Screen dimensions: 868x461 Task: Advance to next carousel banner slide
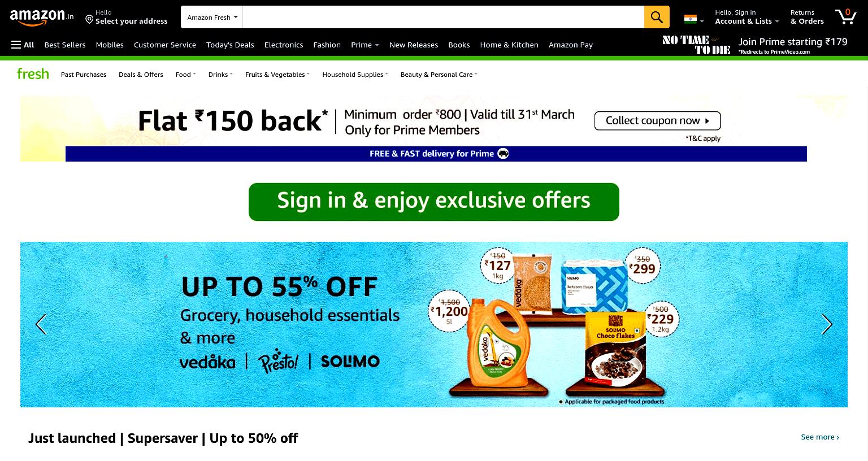[x=827, y=324]
